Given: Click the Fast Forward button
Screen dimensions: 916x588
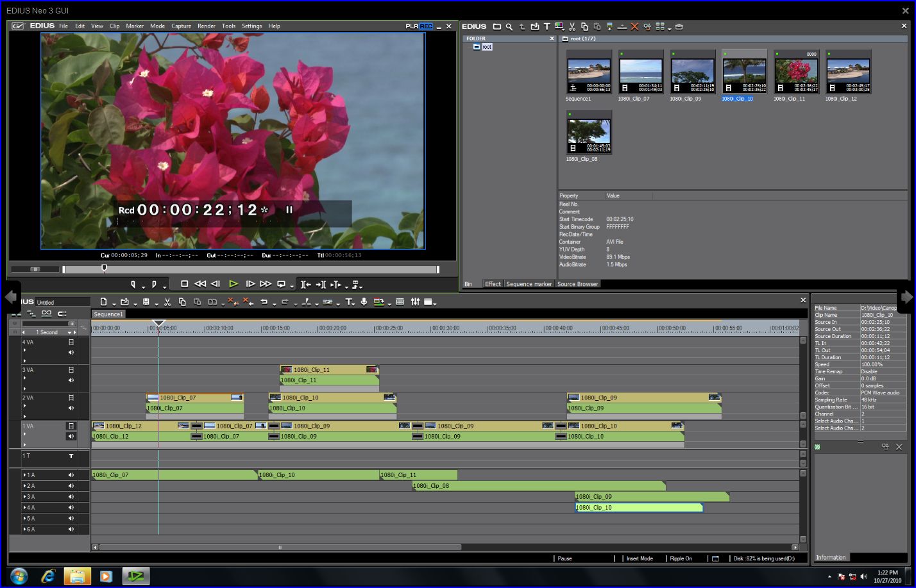Looking at the screenshot, I should point(265,284).
